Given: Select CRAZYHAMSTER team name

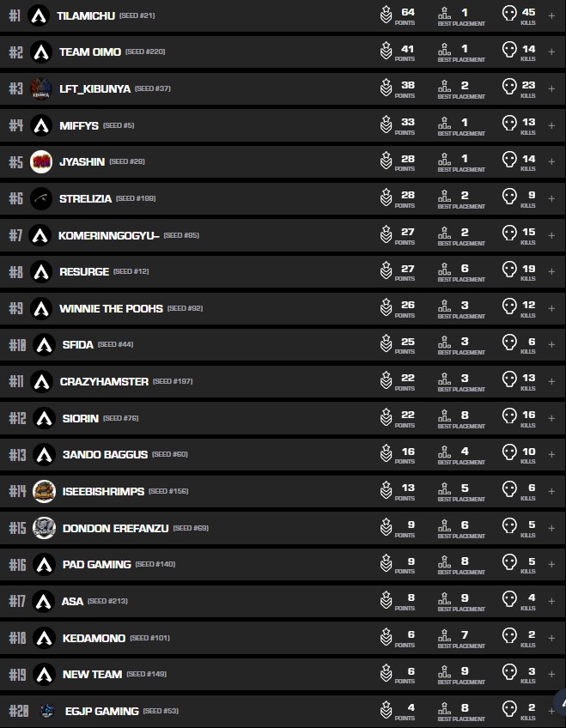Looking at the screenshot, I should click(104, 381).
